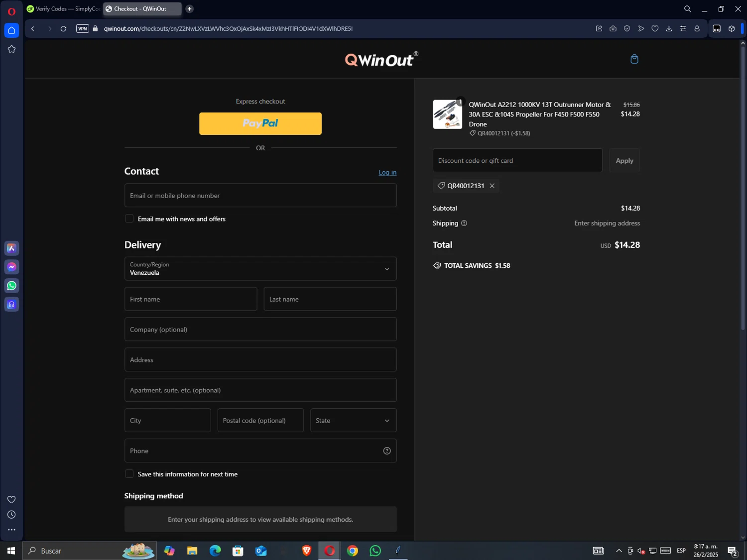Viewport: 747px width, 560px height.
Task: Open the shopping cart bag icon
Action: 634,59
